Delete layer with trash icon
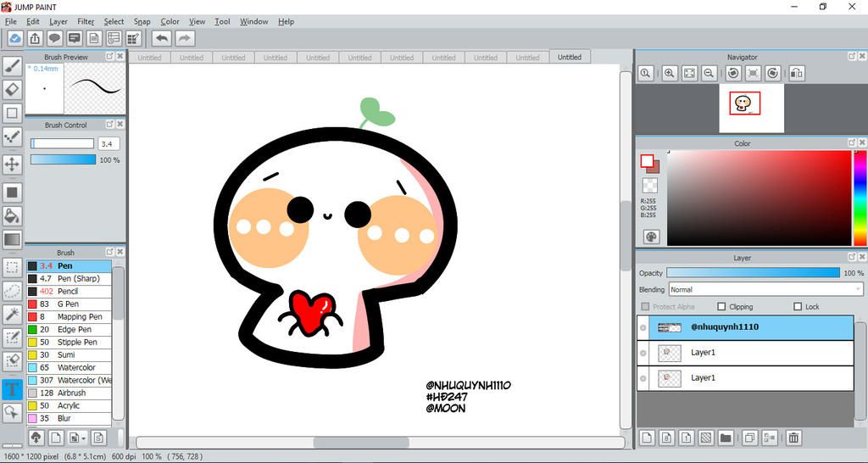 (x=793, y=438)
